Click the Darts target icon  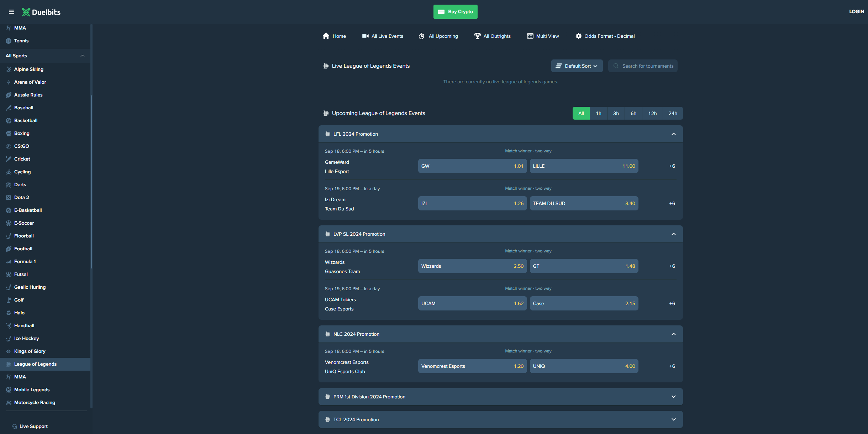pos(9,185)
